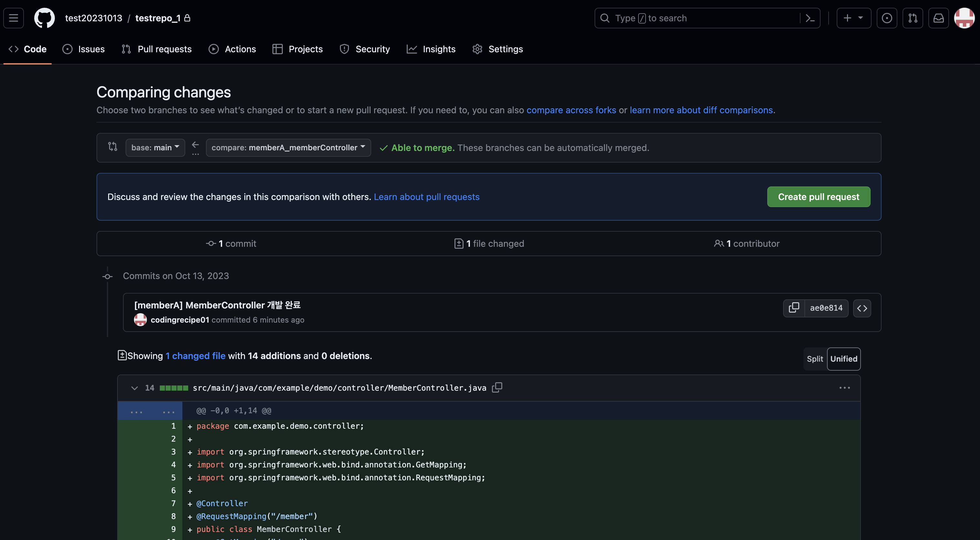Copy full SHA for commit ae0e814
The width and height of the screenshot is (980, 540).
tap(793, 308)
